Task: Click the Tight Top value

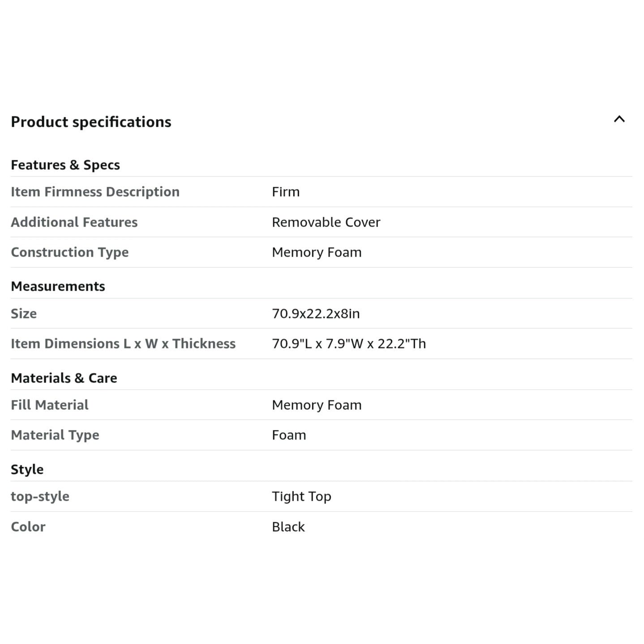Action: click(301, 496)
